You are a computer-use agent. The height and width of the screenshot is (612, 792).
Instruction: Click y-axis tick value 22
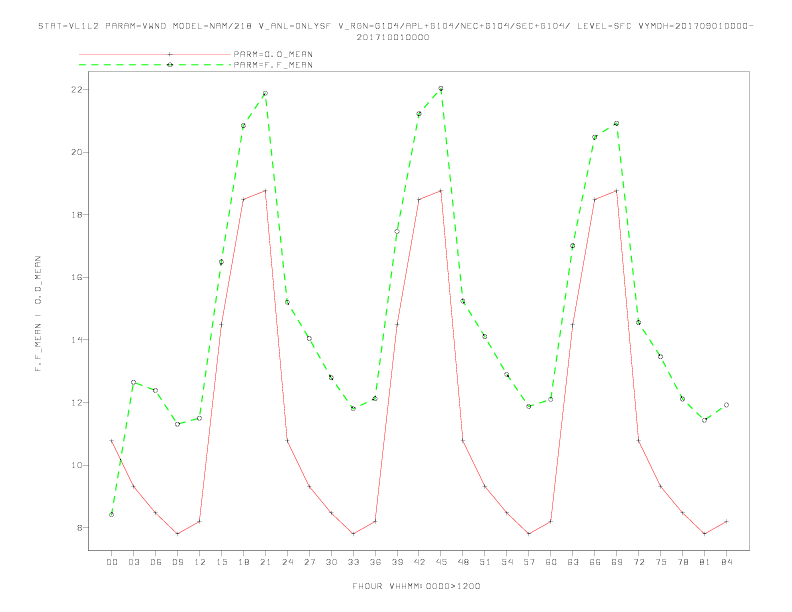76,89
